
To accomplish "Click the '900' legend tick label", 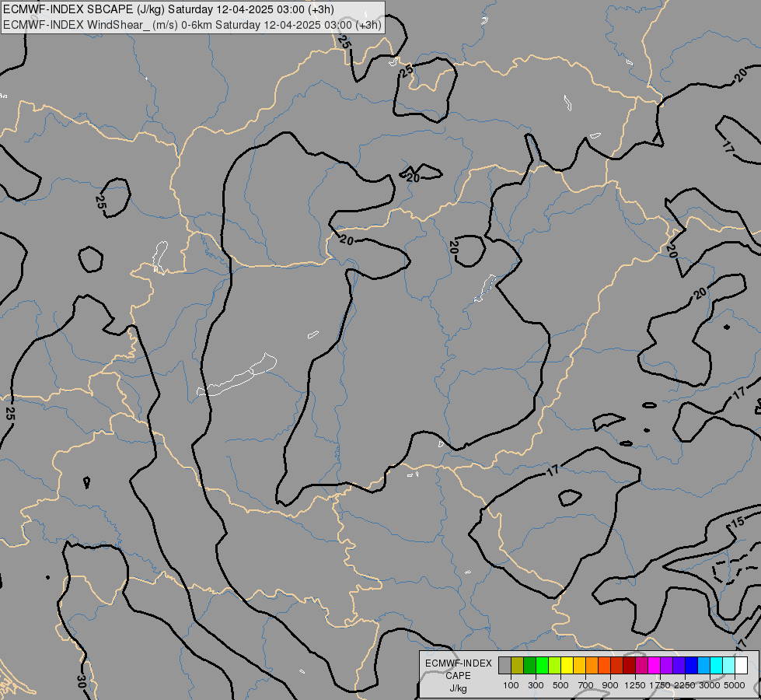I will point(610,685).
